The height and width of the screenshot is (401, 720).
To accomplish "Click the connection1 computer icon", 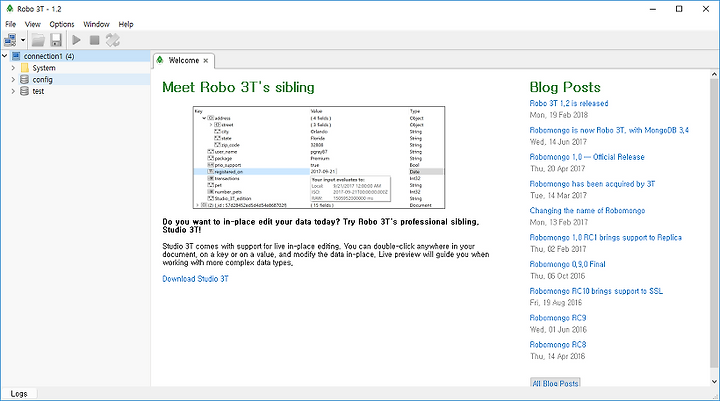I will (x=17, y=56).
